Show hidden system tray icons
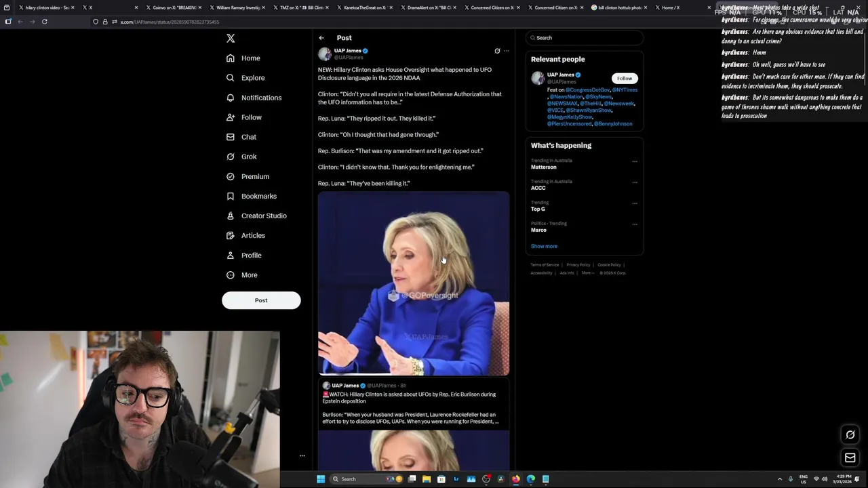The width and height of the screenshot is (868, 488). click(x=780, y=479)
